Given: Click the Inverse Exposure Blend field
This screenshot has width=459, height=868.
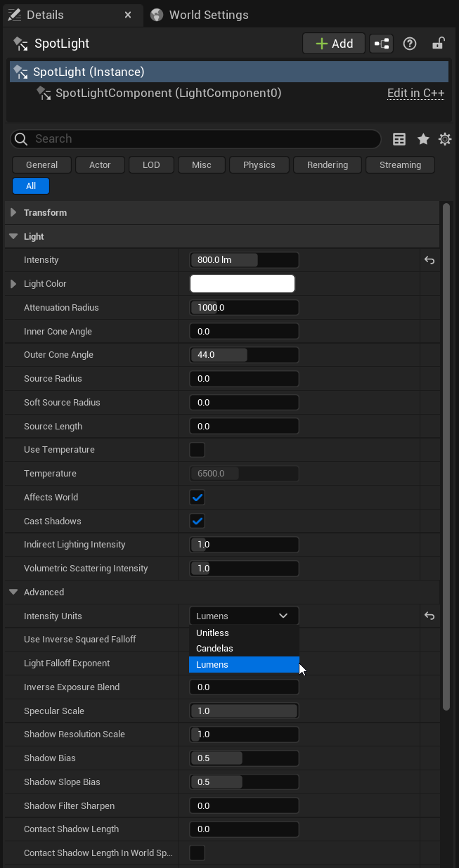Looking at the screenshot, I should (x=245, y=687).
